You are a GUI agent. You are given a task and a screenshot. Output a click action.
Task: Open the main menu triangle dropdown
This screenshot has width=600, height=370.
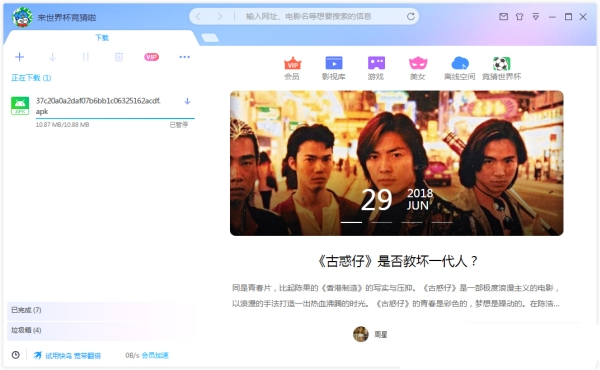pyautogui.click(x=536, y=16)
